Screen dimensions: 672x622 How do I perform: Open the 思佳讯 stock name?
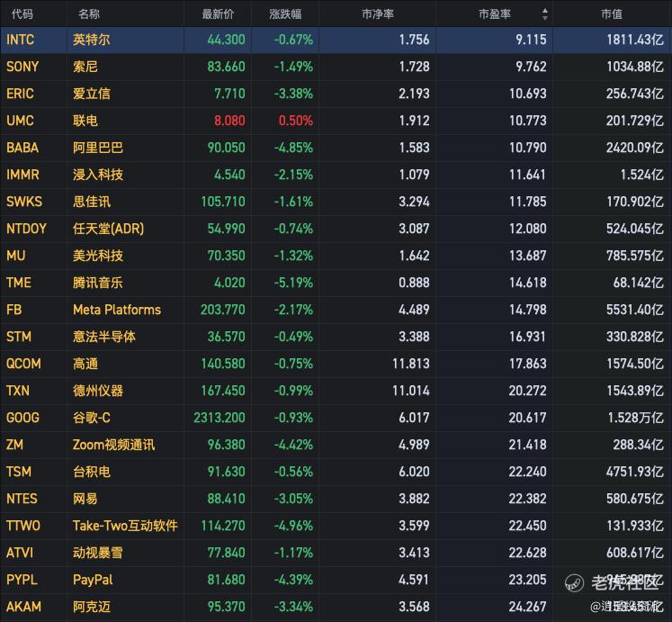91,202
